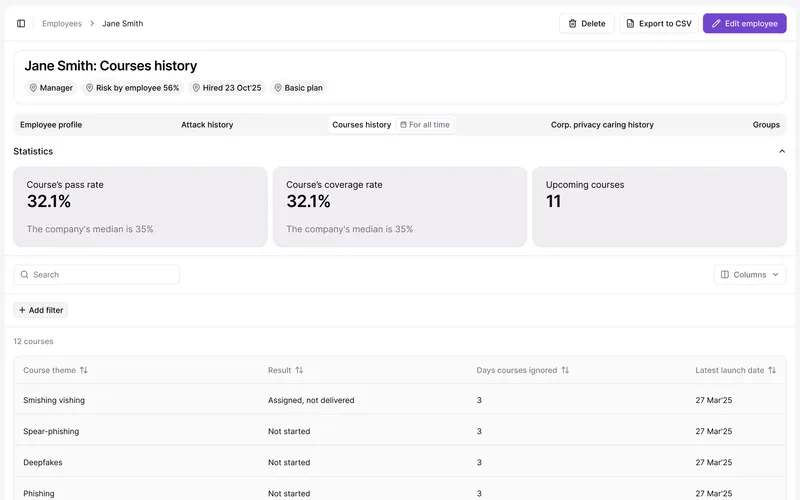Click the pin icon beside Hired 23 Oct'25
The image size is (800, 500).
pyautogui.click(x=196, y=88)
